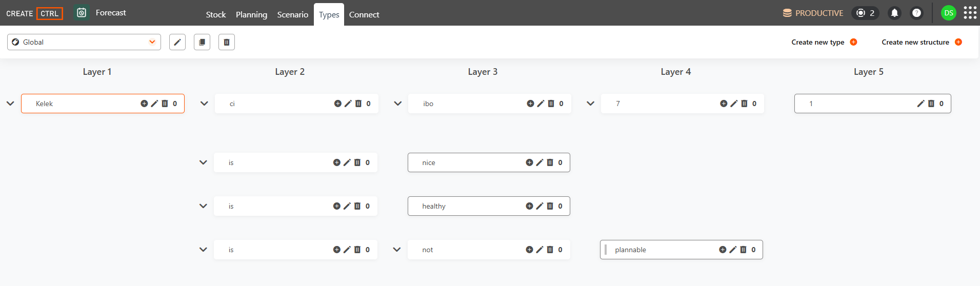Collapse the ci row chevron
Viewport: 980px width, 286px height.
[x=204, y=104]
